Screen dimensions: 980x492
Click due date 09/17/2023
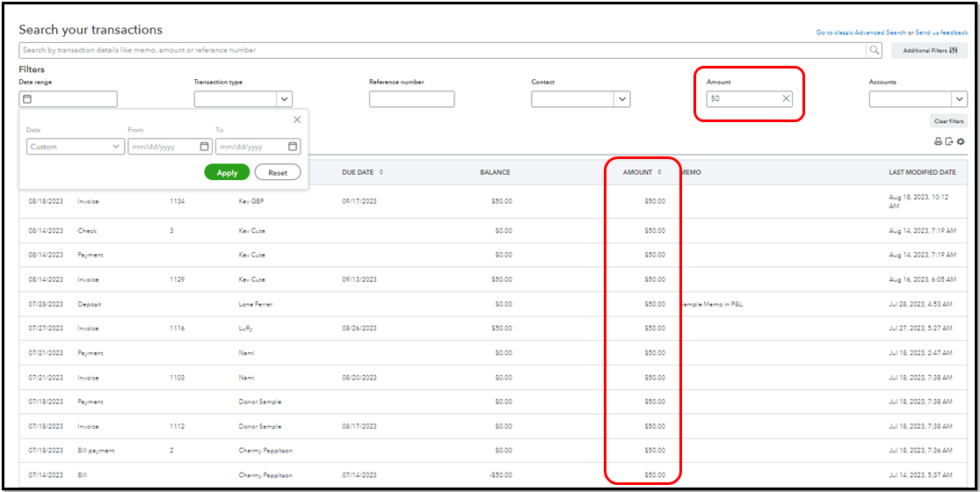pos(359,202)
